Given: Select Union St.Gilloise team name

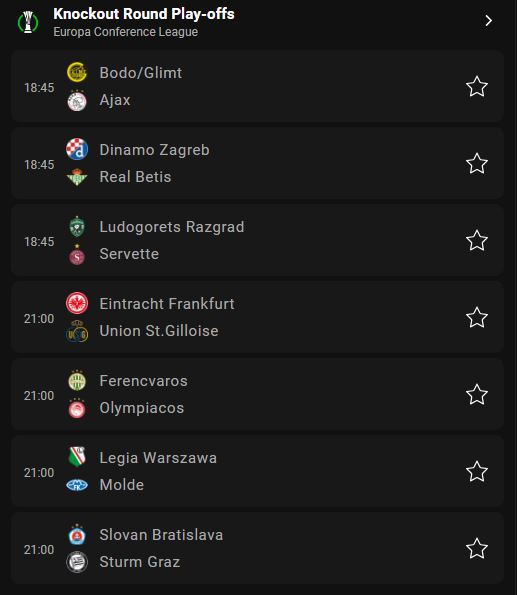Looking at the screenshot, I should [x=159, y=331].
